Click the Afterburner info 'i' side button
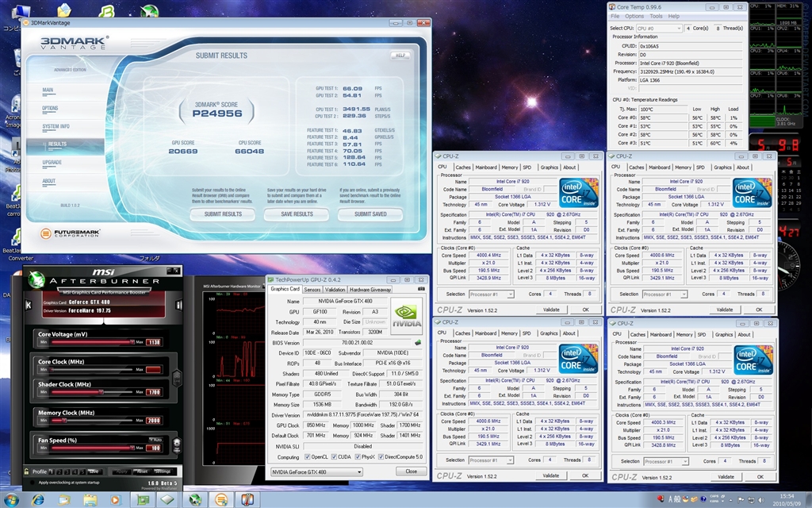The image size is (812, 508). (x=178, y=306)
